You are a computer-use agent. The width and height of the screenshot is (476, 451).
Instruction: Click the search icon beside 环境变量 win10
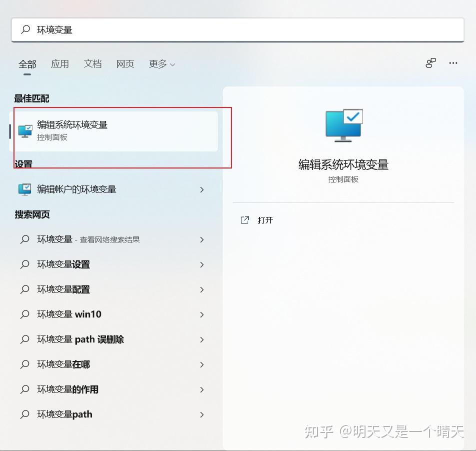coord(25,314)
